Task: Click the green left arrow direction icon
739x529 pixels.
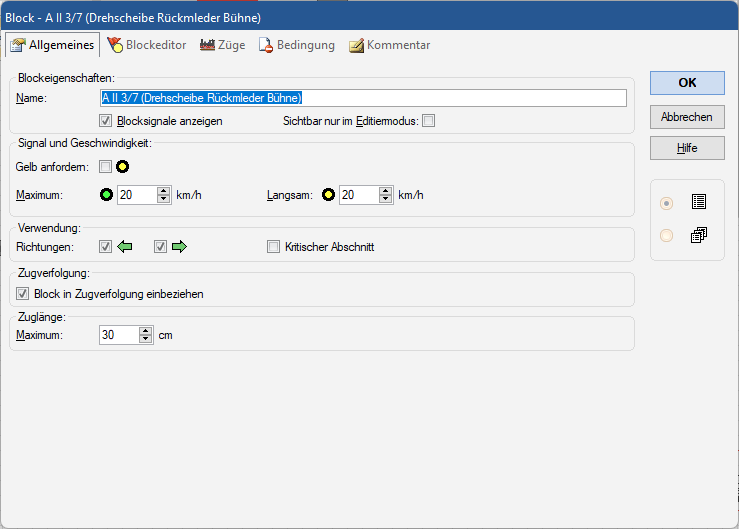Action: click(x=125, y=247)
